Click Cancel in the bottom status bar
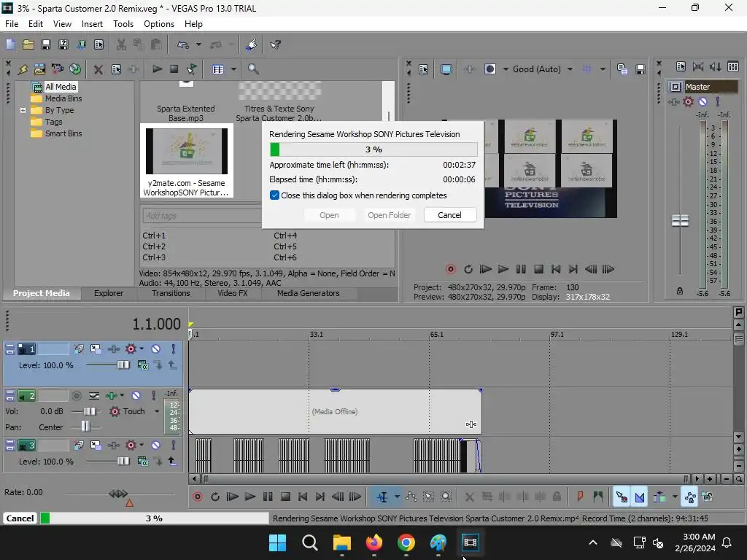Screen dimensions: 747x560 (20, 518)
